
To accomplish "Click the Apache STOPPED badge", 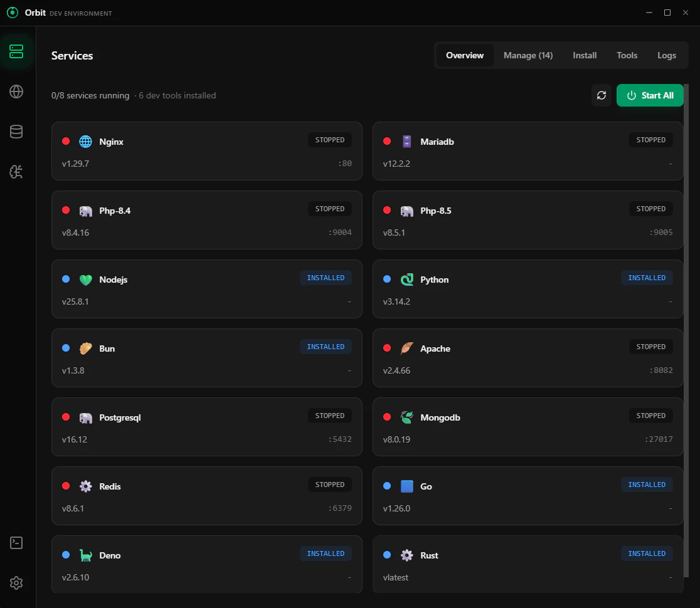I will tap(651, 347).
